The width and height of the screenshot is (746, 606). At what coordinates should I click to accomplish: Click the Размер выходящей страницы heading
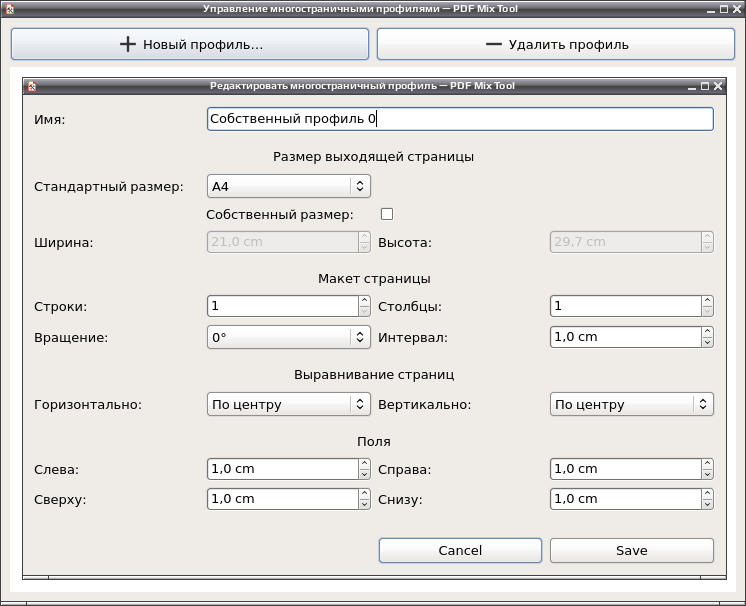pyautogui.click(x=373, y=156)
